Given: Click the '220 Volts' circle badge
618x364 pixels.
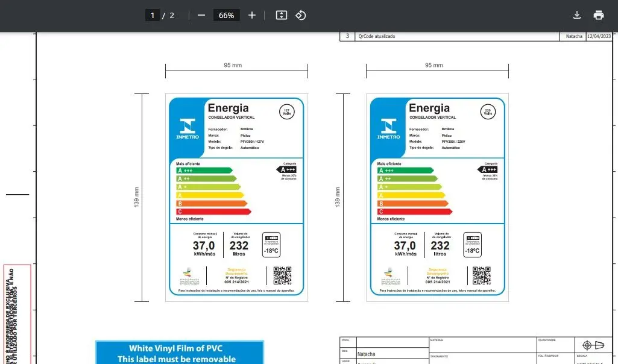Looking at the screenshot, I should (x=488, y=112).
